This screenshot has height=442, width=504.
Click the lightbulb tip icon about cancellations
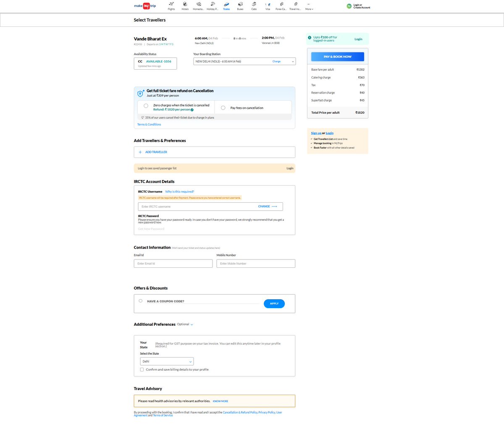(143, 118)
